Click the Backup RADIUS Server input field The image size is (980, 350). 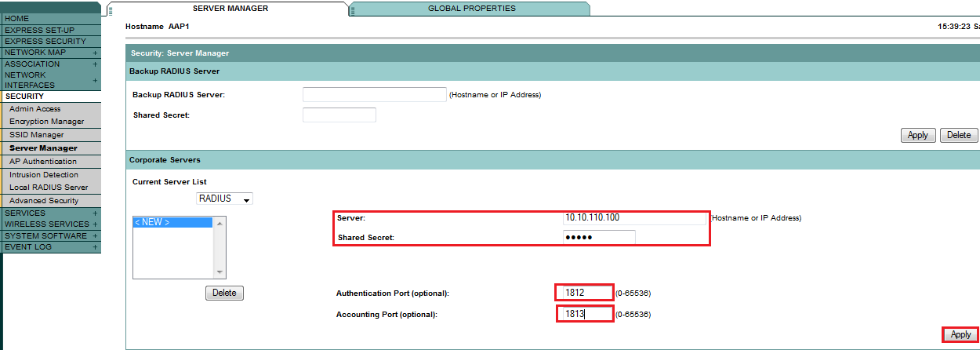374,95
